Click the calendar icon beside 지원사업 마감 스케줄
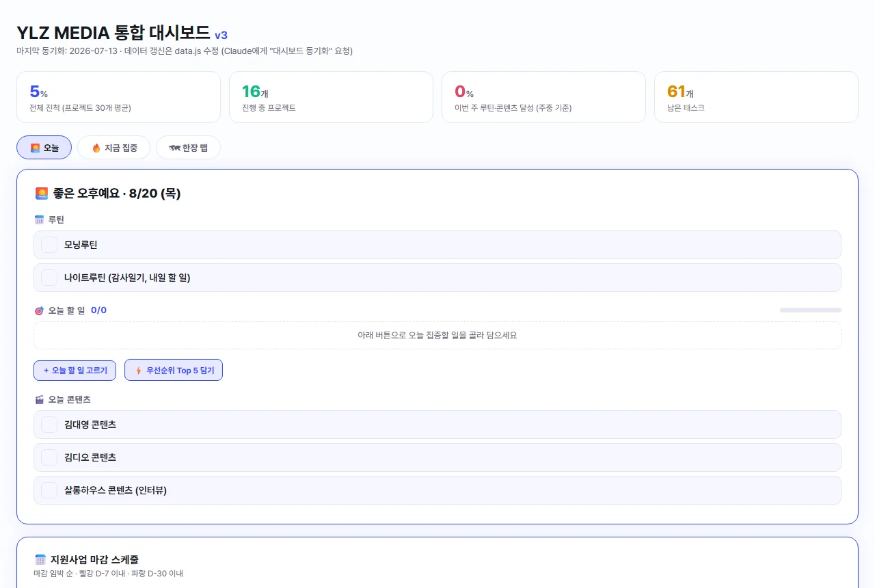The width and height of the screenshot is (875, 588). (40, 559)
